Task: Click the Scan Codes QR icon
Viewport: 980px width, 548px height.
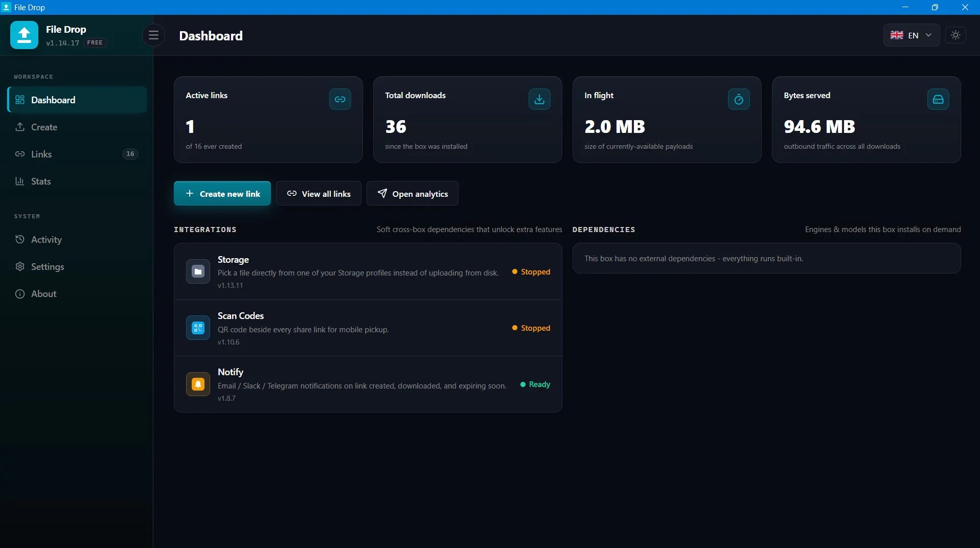Action: click(x=198, y=328)
